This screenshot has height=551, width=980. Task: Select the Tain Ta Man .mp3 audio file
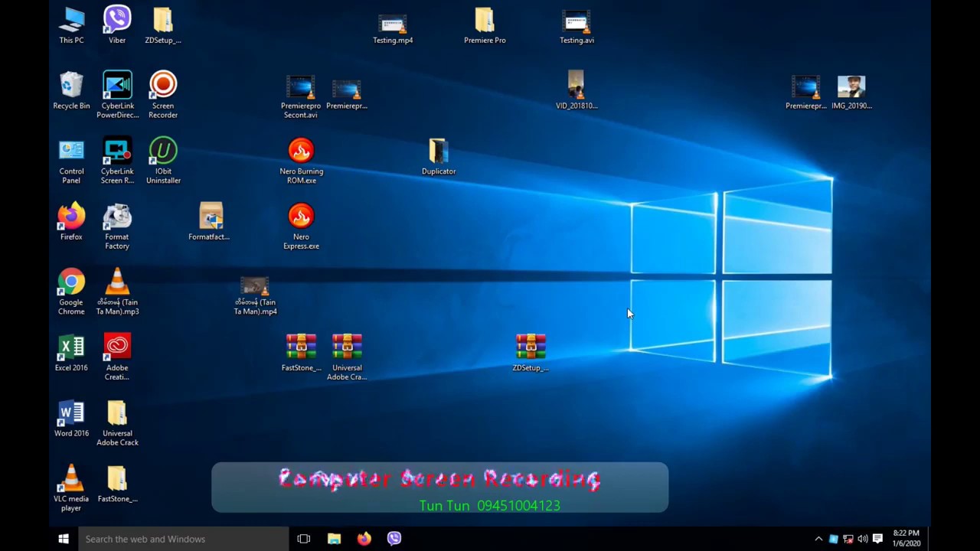click(x=117, y=292)
